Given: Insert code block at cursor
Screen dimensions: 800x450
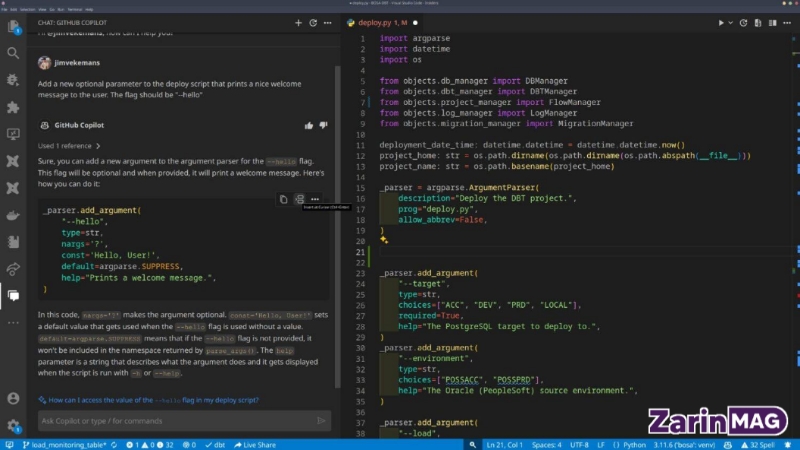Looking at the screenshot, I should [x=299, y=199].
